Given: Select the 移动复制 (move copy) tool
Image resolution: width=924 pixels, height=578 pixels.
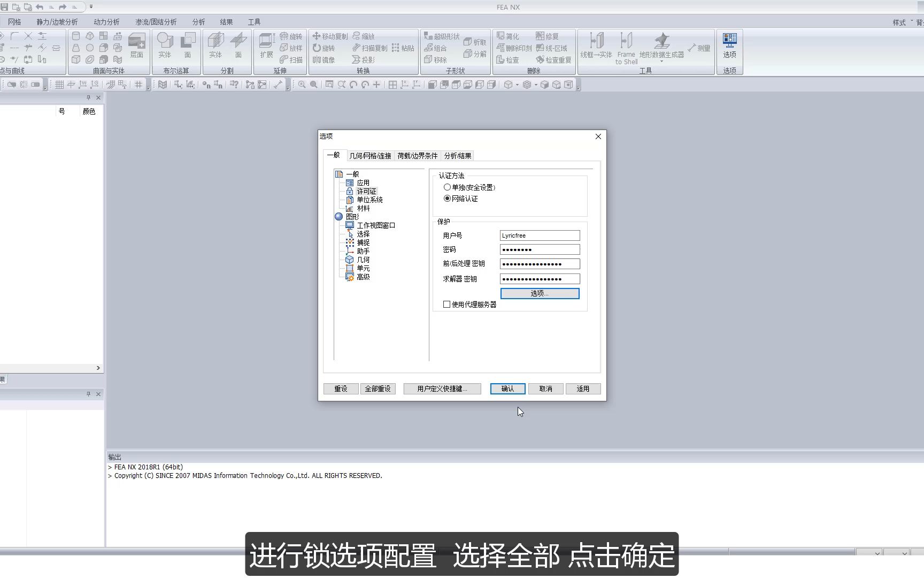Looking at the screenshot, I should [x=330, y=36].
